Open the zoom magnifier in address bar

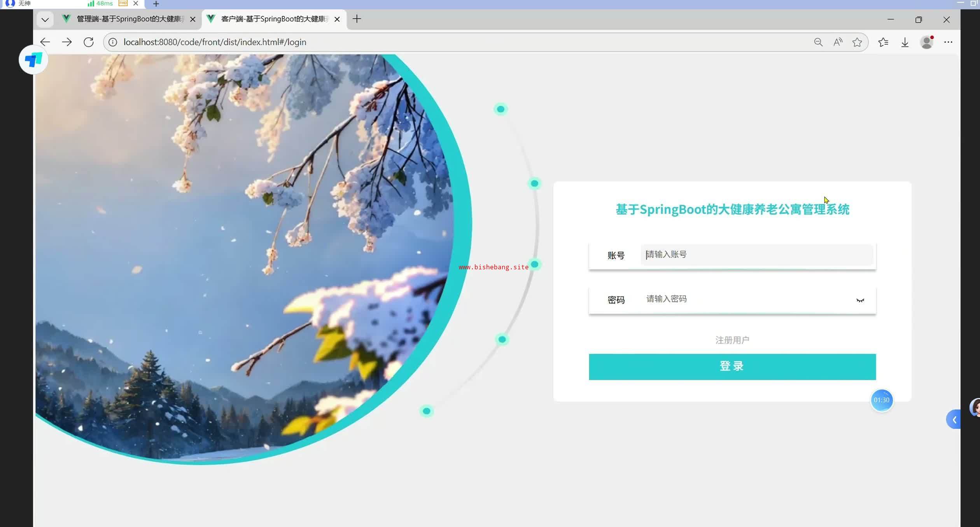click(x=818, y=42)
